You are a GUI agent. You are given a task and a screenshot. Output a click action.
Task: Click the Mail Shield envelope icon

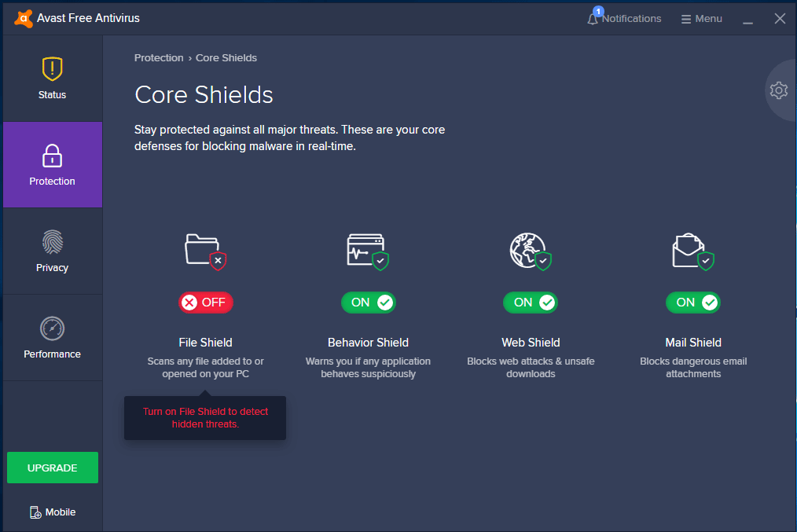692,250
